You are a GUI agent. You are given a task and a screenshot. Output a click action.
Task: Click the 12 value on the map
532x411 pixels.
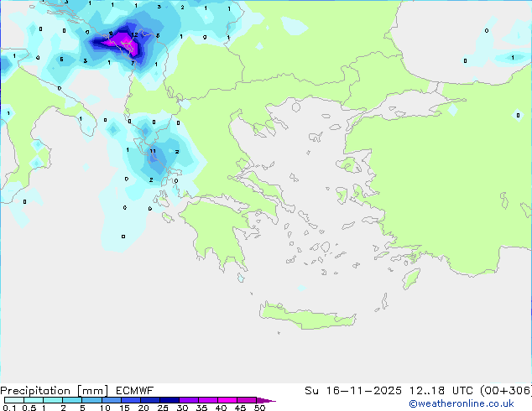tap(135, 35)
